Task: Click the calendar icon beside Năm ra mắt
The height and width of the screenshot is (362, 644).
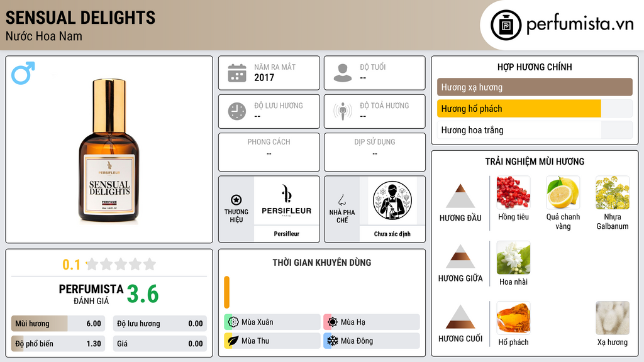Action: (237, 73)
